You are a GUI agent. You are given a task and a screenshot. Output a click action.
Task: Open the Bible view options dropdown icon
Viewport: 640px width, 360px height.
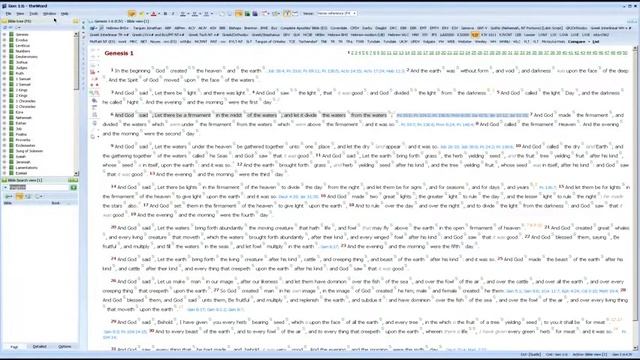(x=94, y=28)
